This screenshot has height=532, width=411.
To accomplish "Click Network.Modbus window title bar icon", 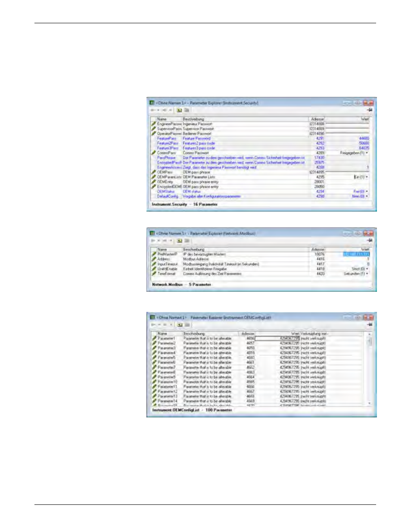I will point(152,233).
